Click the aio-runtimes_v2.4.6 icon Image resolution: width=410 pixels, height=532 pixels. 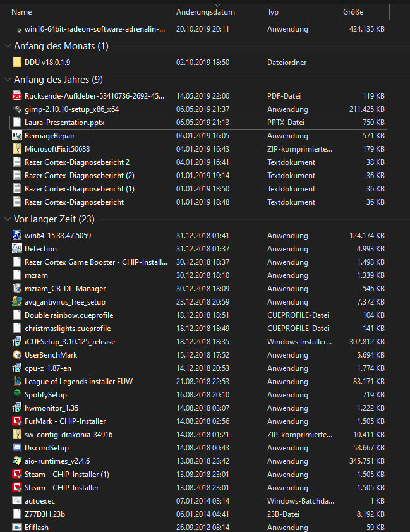pos(17,461)
